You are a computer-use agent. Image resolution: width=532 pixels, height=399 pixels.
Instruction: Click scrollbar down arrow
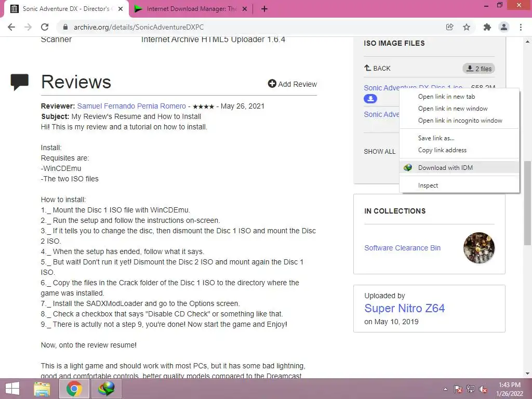click(527, 374)
